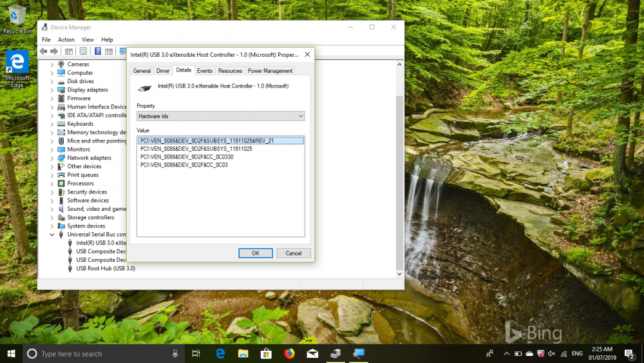Image resolution: width=644 pixels, height=363 pixels.
Task: Select the value PCI\VEN_8086&DEV_9D2F&SUBSYS_11911025
Action: click(196, 149)
